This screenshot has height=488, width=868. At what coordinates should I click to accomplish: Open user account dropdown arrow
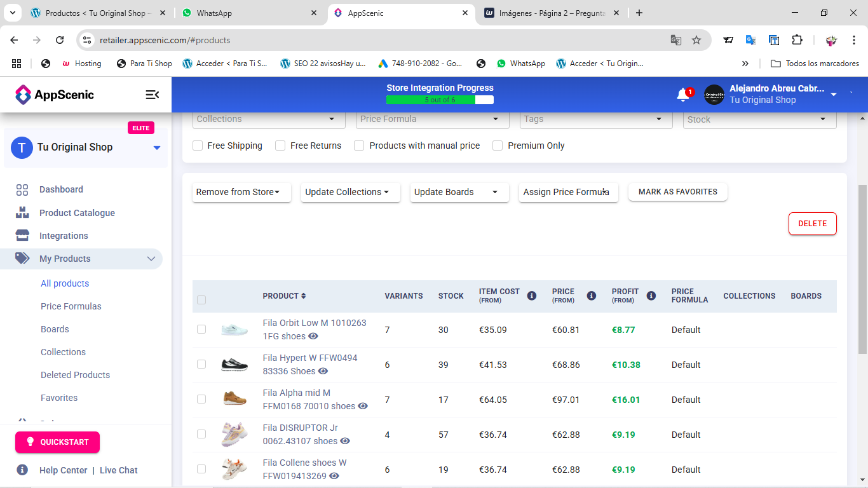(x=834, y=95)
